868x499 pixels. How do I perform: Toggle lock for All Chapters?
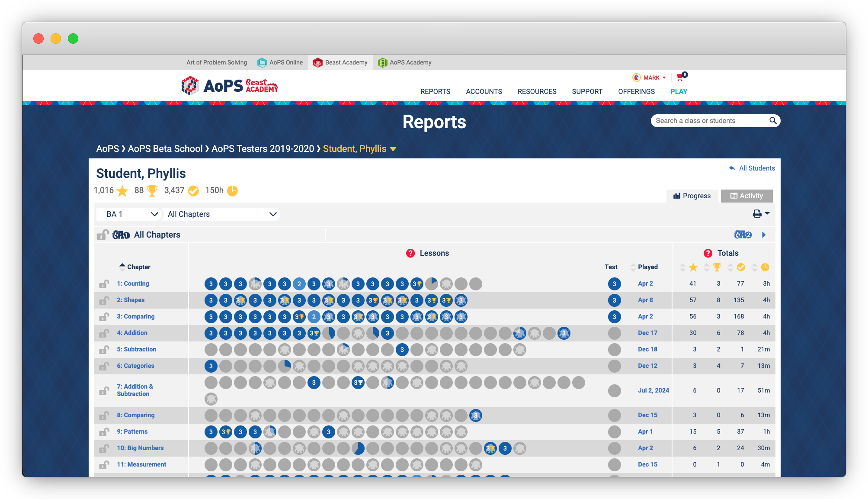click(102, 235)
